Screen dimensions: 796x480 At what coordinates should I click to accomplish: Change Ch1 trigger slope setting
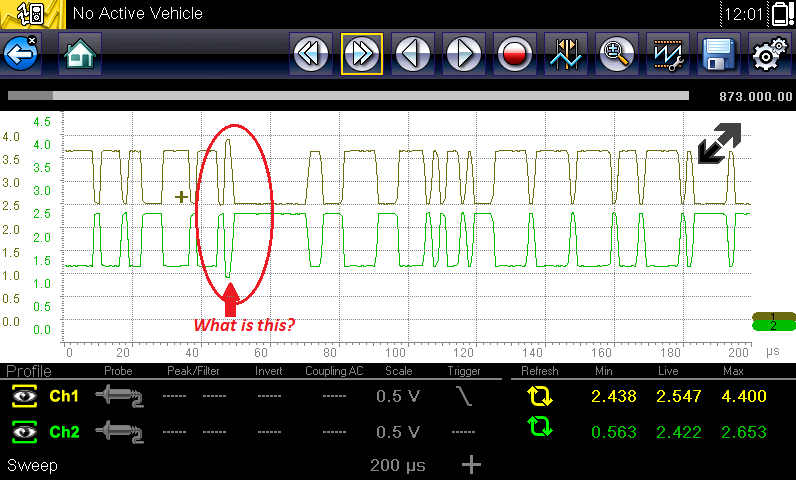pyautogui.click(x=463, y=396)
